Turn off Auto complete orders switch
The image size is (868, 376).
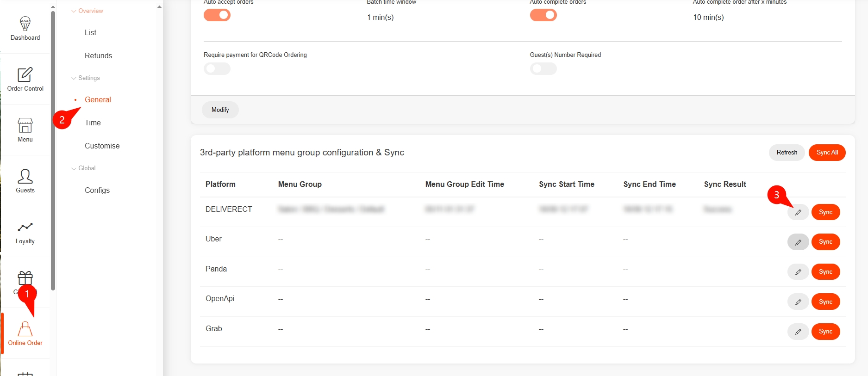[543, 15]
